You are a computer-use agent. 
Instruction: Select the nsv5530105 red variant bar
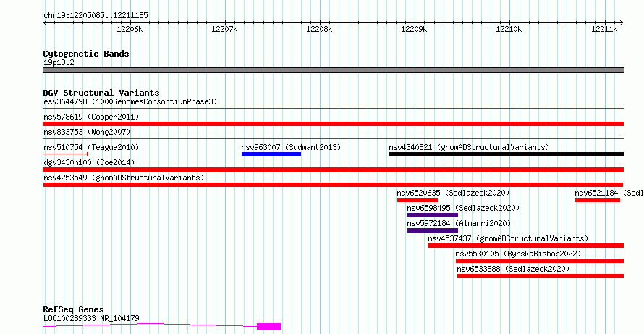(540, 261)
